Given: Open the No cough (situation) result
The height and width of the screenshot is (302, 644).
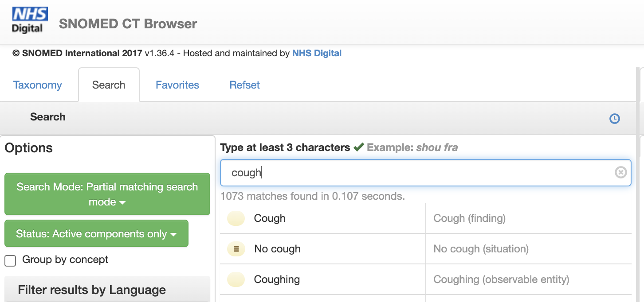Looking at the screenshot, I should 481,249.
